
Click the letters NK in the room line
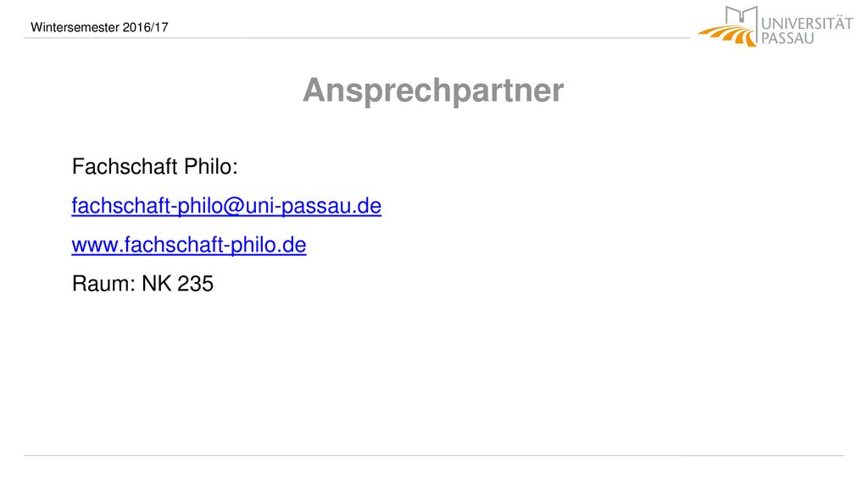(156, 284)
